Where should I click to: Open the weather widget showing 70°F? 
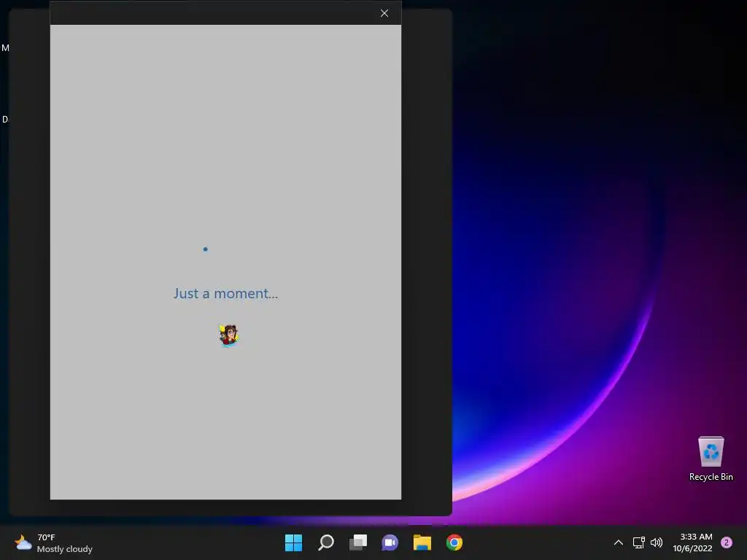tap(53, 542)
